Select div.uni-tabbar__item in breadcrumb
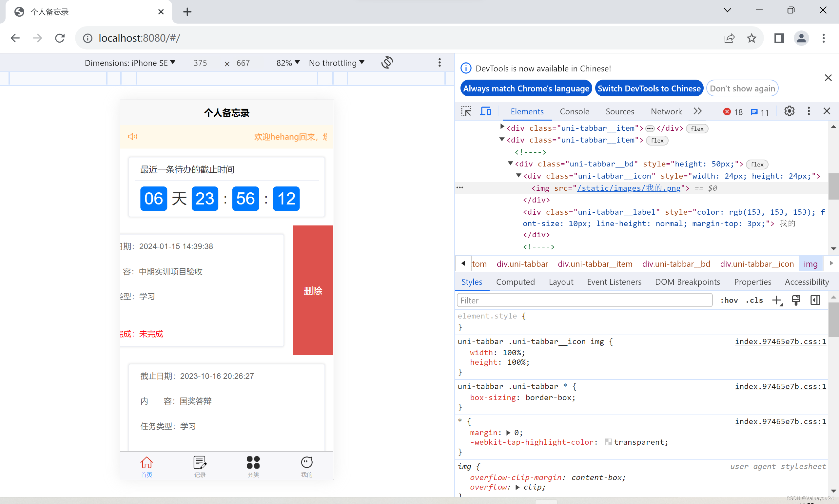The height and width of the screenshot is (504, 839). (595, 264)
